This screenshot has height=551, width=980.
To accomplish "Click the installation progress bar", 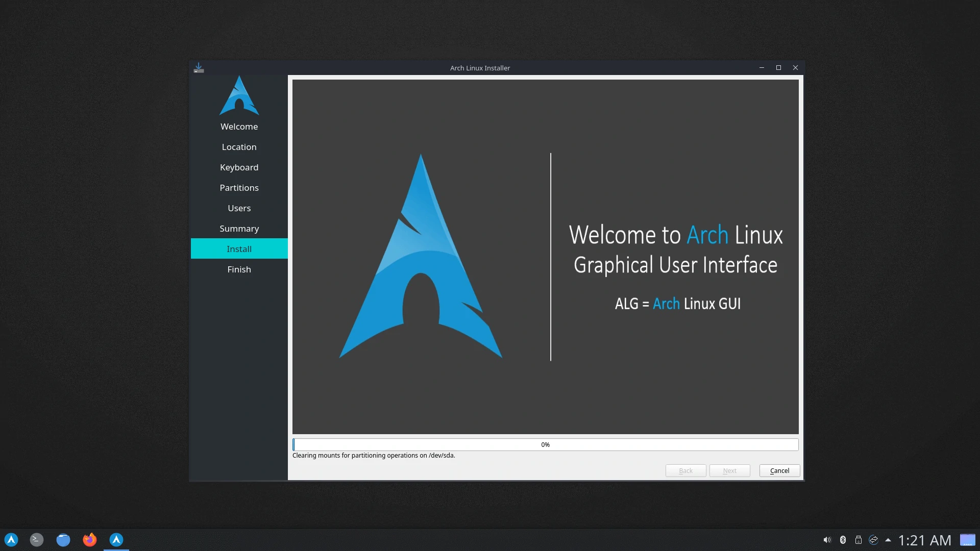I will [545, 445].
